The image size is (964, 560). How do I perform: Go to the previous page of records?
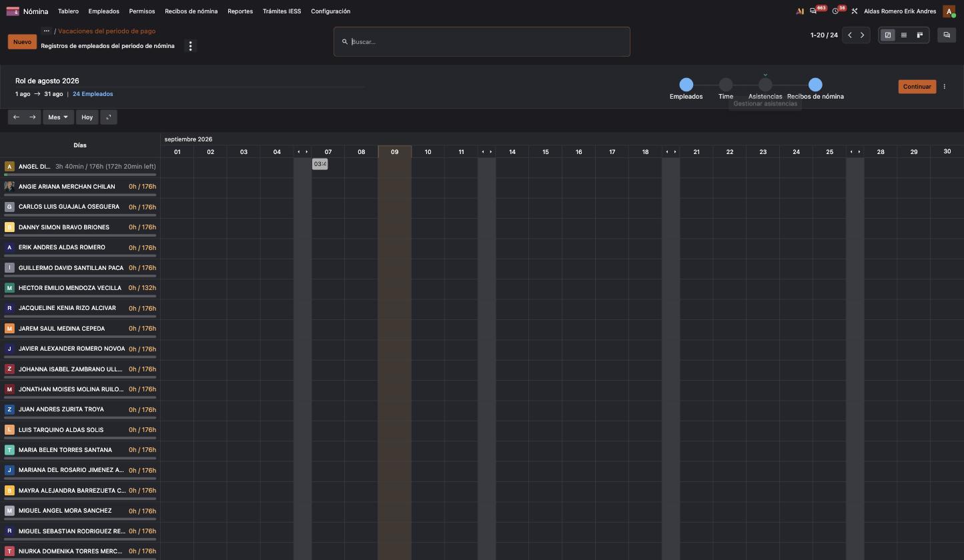pyautogui.click(x=850, y=35)
